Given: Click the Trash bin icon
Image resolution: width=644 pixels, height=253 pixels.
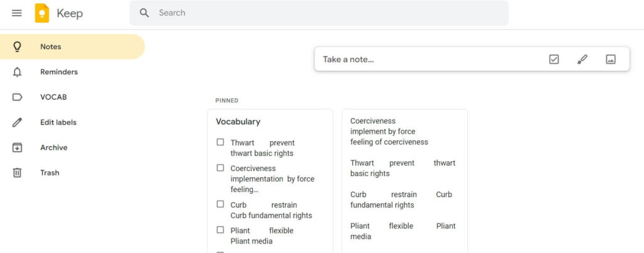Looking at the screenshot, I should (x=17, y=172).
